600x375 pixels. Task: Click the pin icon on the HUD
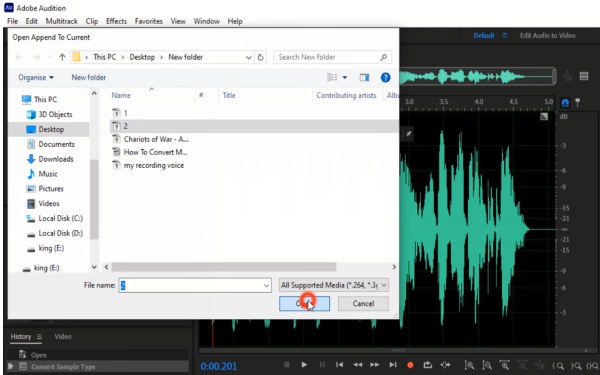pyautogui.click(x=408, y=134)
